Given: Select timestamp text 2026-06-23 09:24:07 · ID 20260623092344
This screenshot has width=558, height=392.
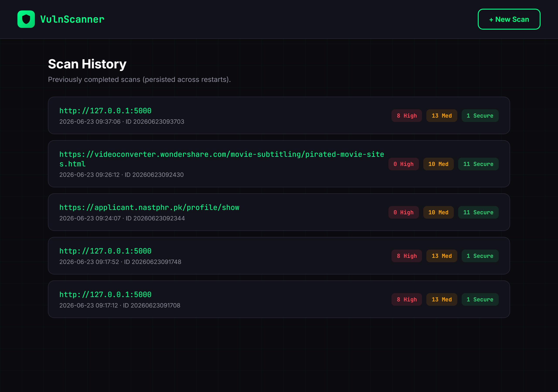Looking at the screenshot, I should coord(122,218).
